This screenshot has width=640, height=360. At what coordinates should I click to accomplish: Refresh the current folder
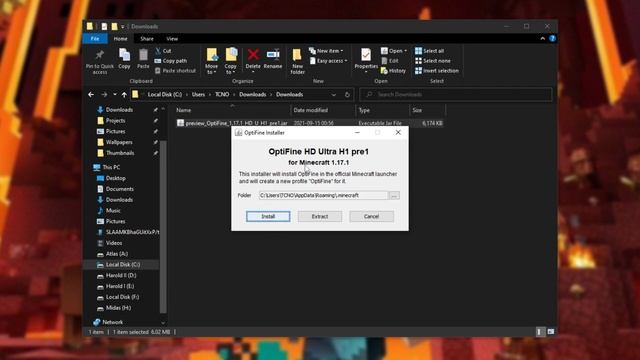(x=347, y=95)
